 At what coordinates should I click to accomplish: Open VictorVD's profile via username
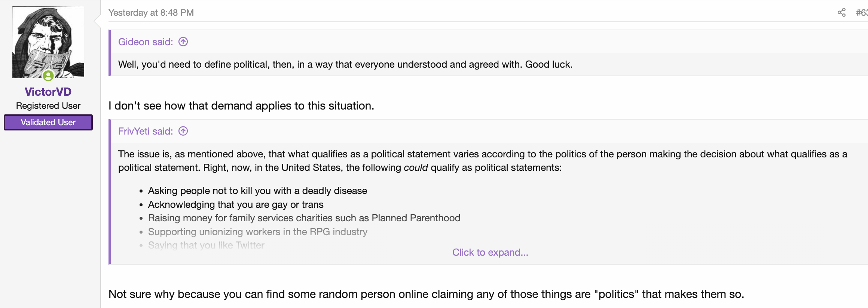tap(48, 92)
